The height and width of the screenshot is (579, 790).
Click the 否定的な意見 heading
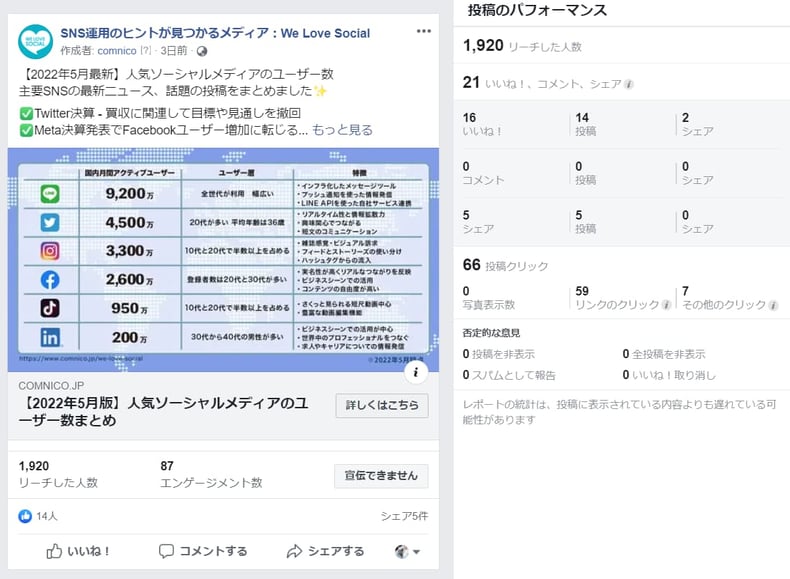491,333
